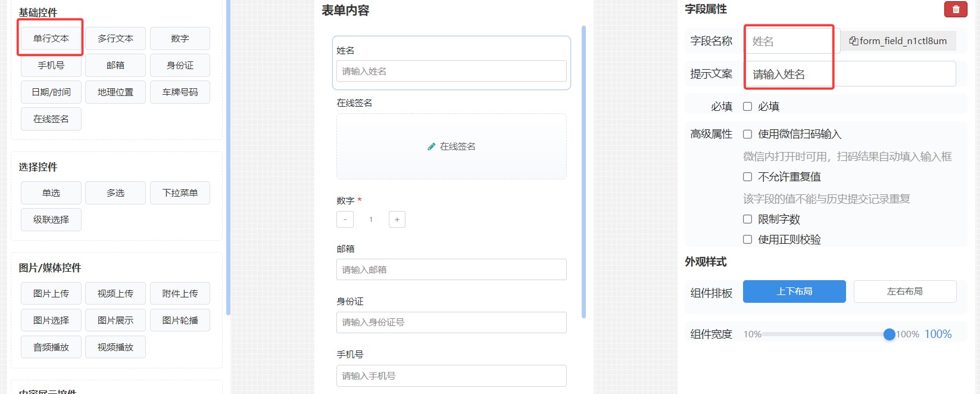Click the 在线签名 signature area
The image size is (980, 394).
451,146
